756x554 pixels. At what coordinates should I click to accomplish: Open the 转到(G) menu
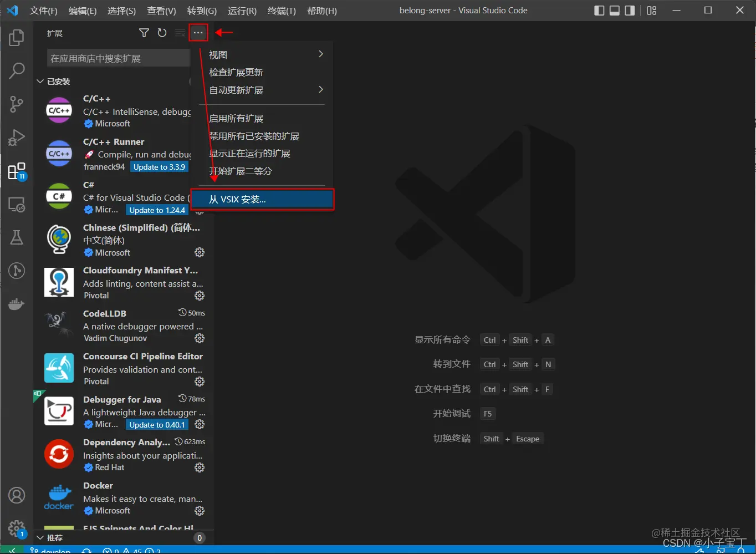202,11
